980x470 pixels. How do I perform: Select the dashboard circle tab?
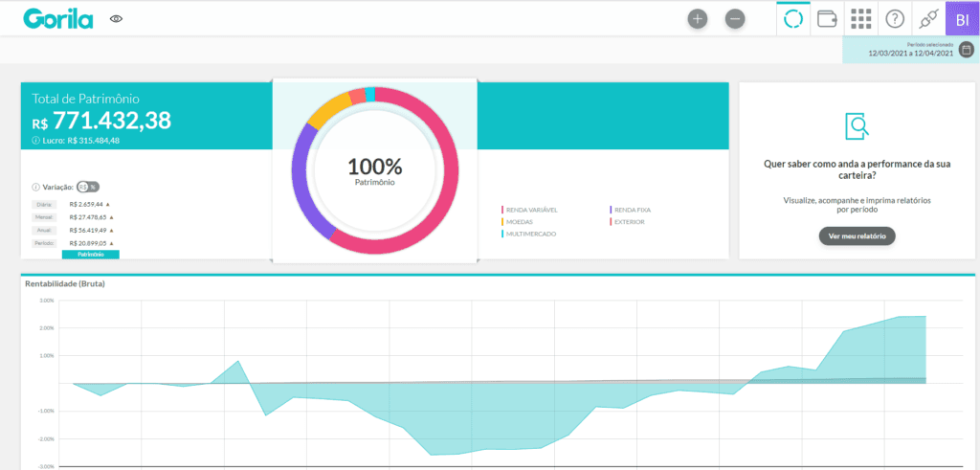point(793,19)
